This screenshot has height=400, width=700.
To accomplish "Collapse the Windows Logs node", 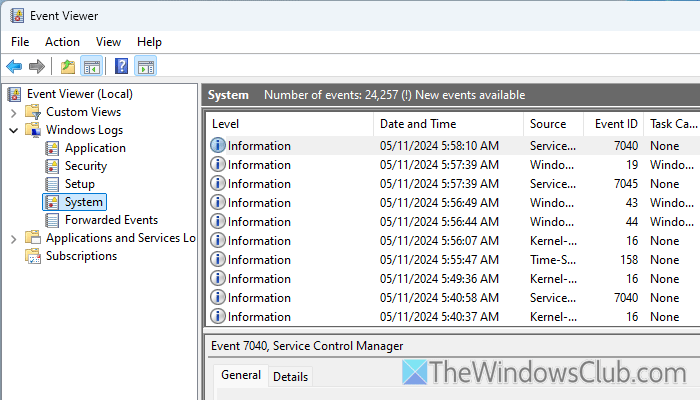I will [x=13, y=130].
